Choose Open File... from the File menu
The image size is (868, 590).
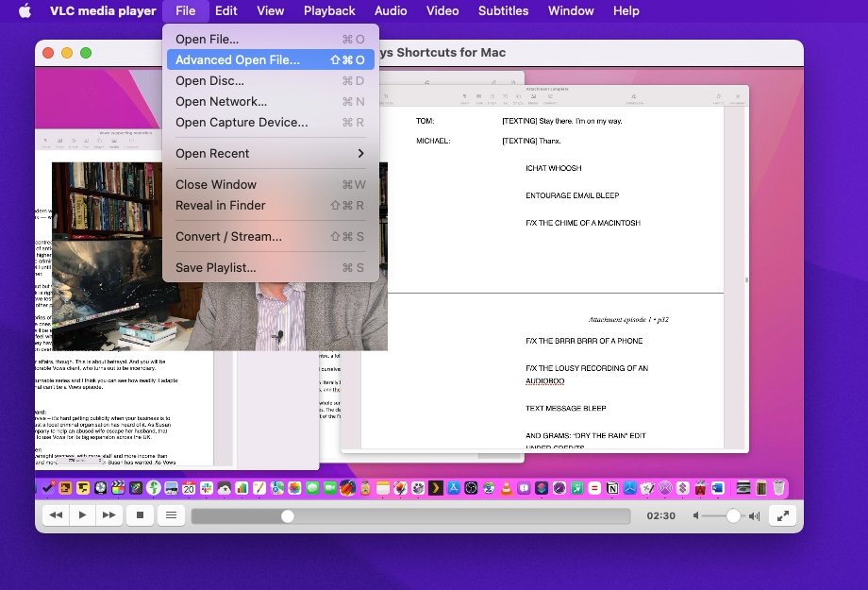pos(270,40)
